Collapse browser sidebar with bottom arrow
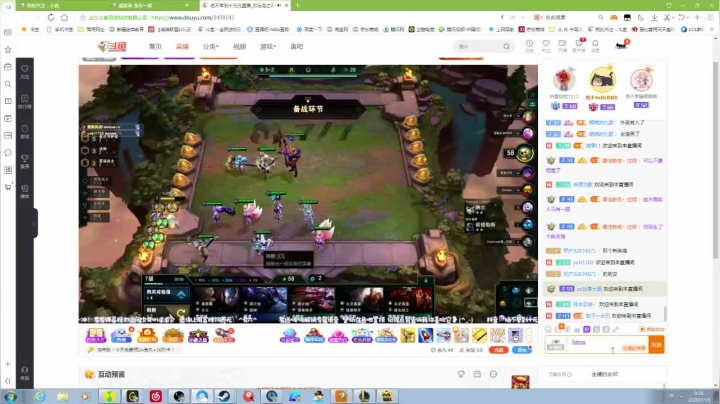The image size is (720, 404). tap(8, 381)
